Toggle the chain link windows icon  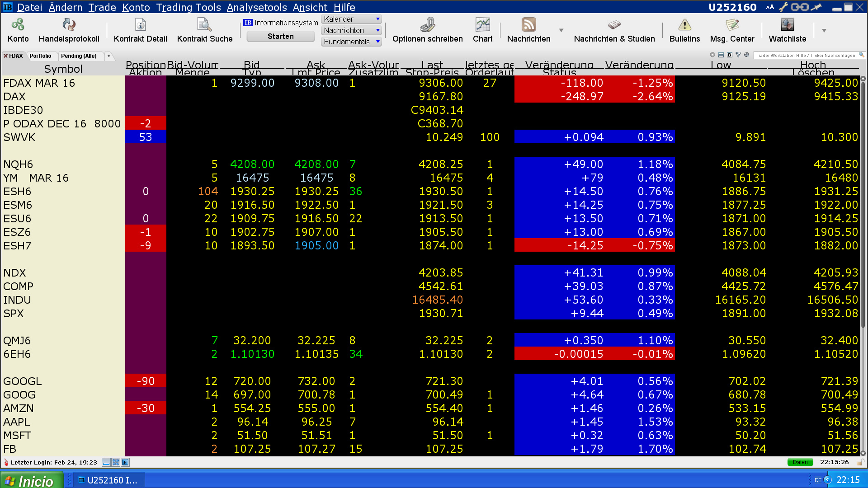(799, 7)
